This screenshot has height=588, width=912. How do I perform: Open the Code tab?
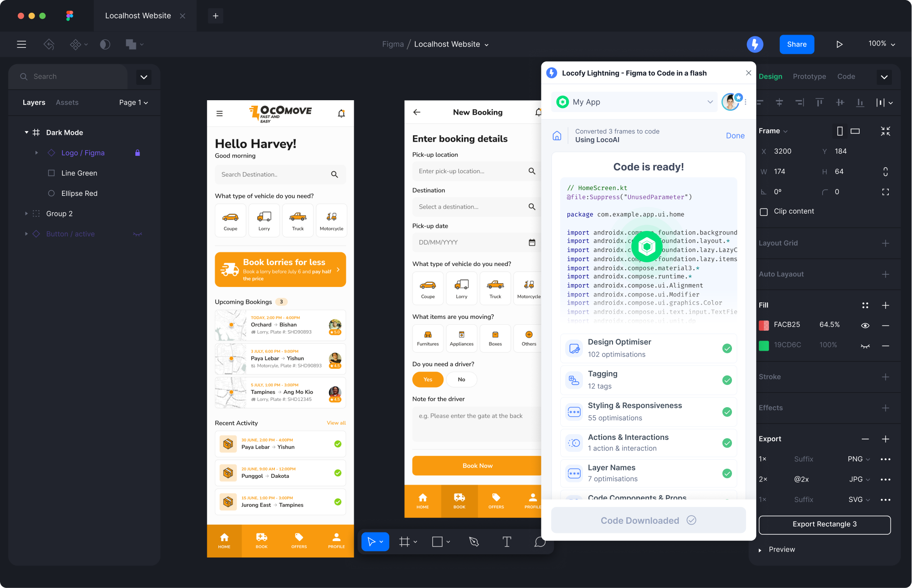tap(846, 77)
